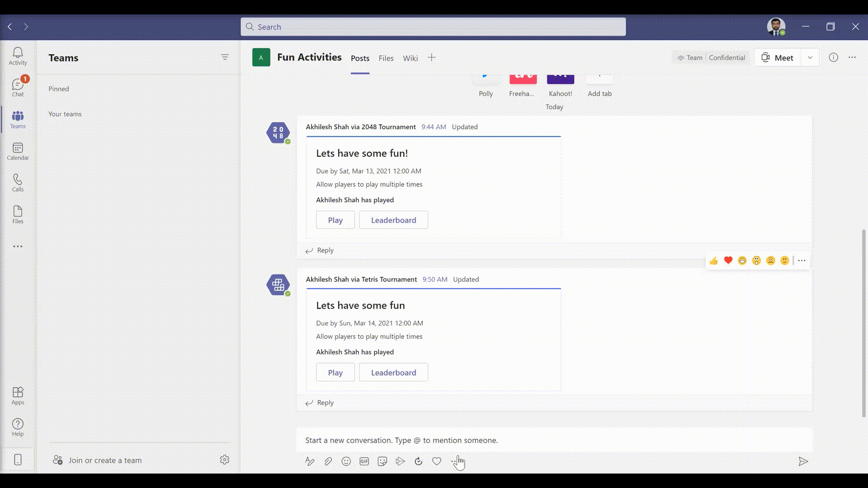This screenshot has height=488, width=868.
Task: Go back with the navigation arrow
Action: [x=10, y=27]
